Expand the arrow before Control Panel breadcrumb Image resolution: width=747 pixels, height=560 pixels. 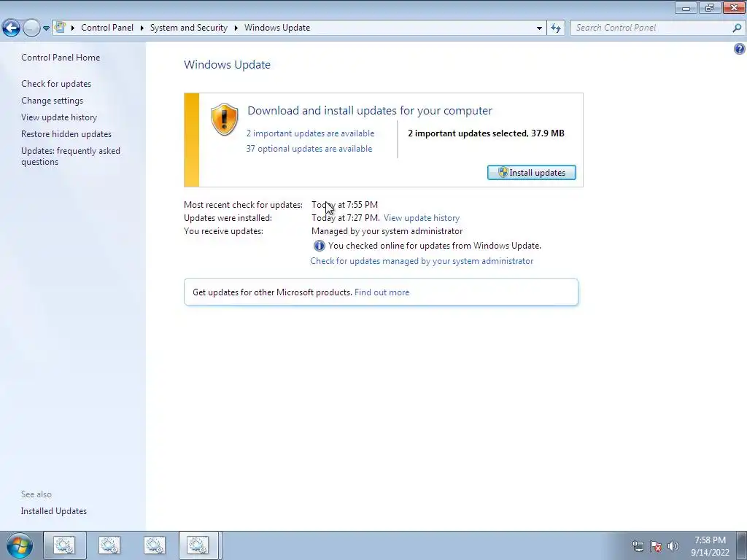[73, 28]
